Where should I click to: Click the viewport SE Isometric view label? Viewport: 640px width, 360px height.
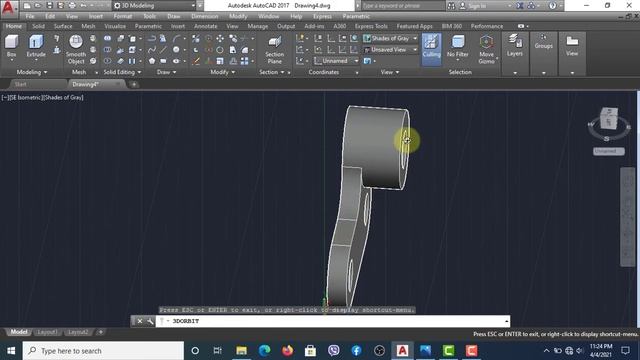pos(27,98)
